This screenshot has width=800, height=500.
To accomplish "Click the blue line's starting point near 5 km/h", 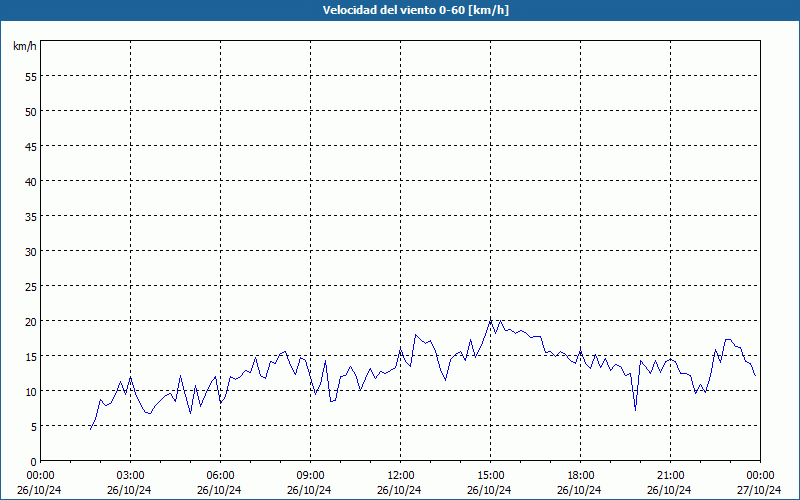I will click(x=90, y=430).
